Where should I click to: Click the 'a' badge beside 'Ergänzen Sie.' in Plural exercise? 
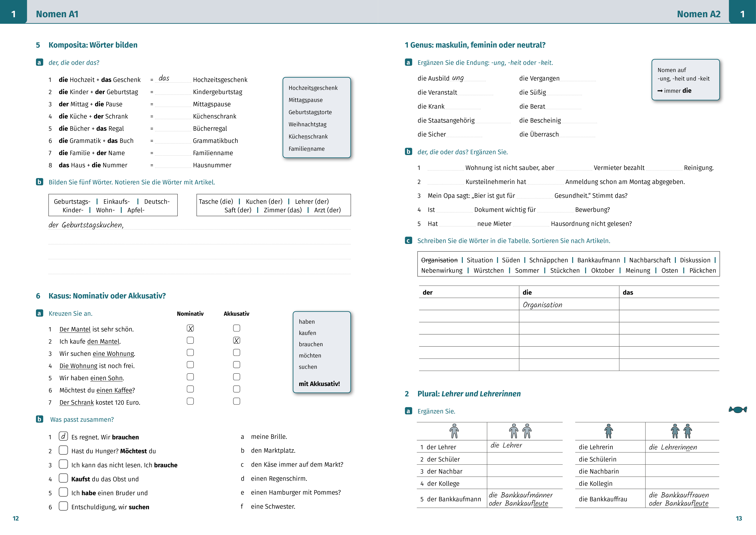pyautogui.click(x=408, y=411)
